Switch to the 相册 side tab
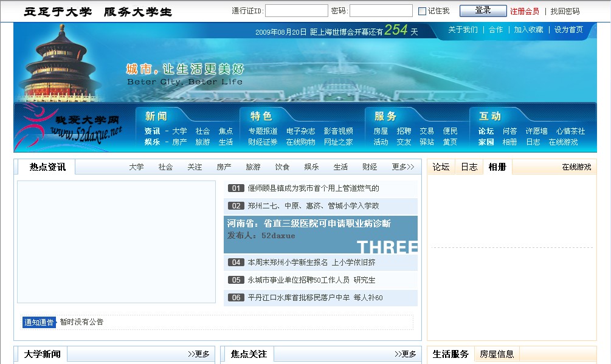Viewport: 611px width, 364px height. (x=497, y=167)
